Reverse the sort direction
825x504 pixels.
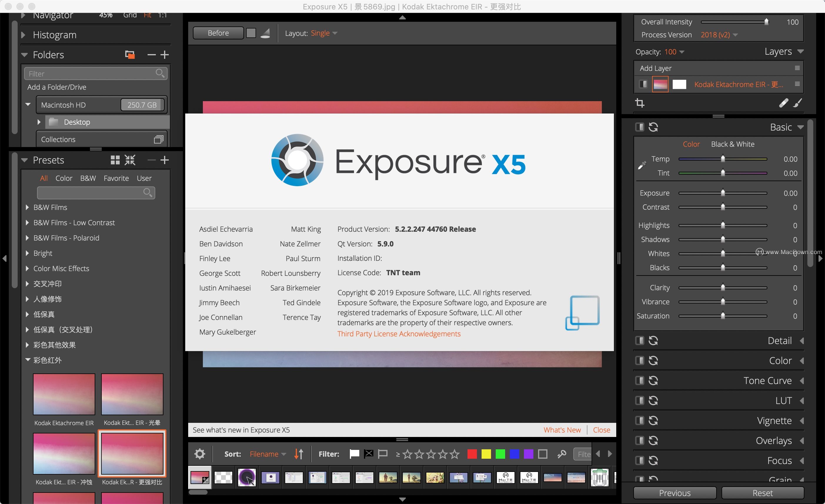tap(299, 454)
